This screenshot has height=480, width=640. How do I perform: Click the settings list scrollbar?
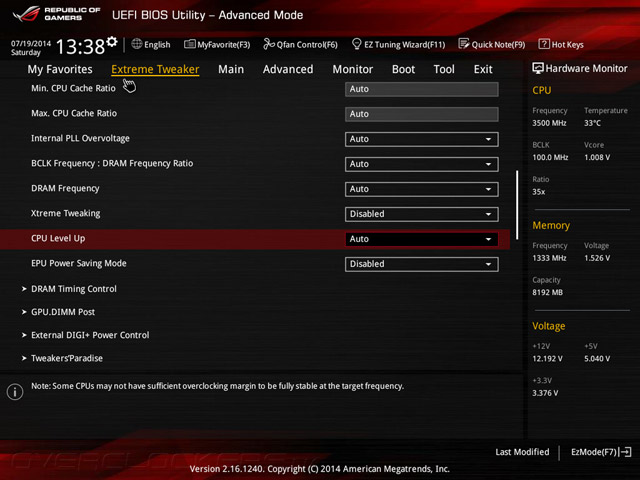point(517,205)
